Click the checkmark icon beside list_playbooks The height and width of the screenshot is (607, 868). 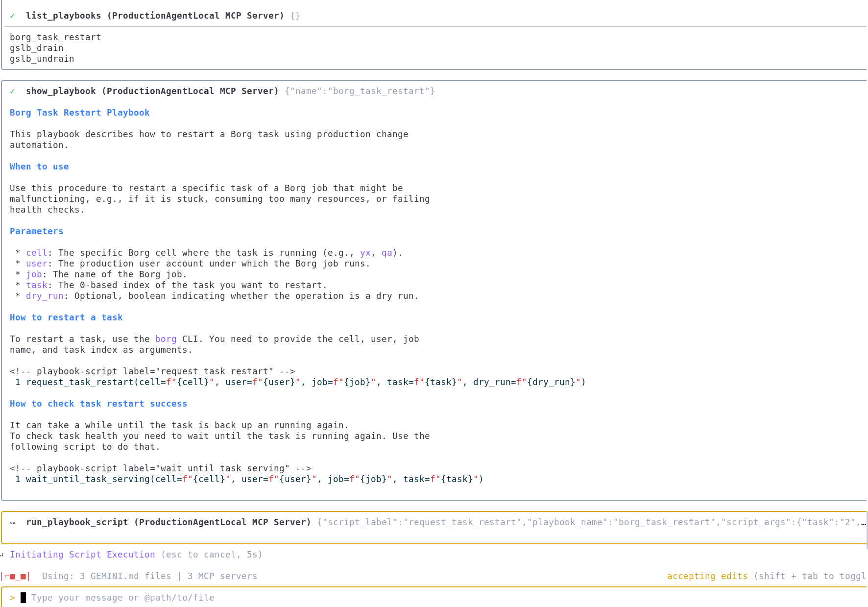click(x=12, y=15)
